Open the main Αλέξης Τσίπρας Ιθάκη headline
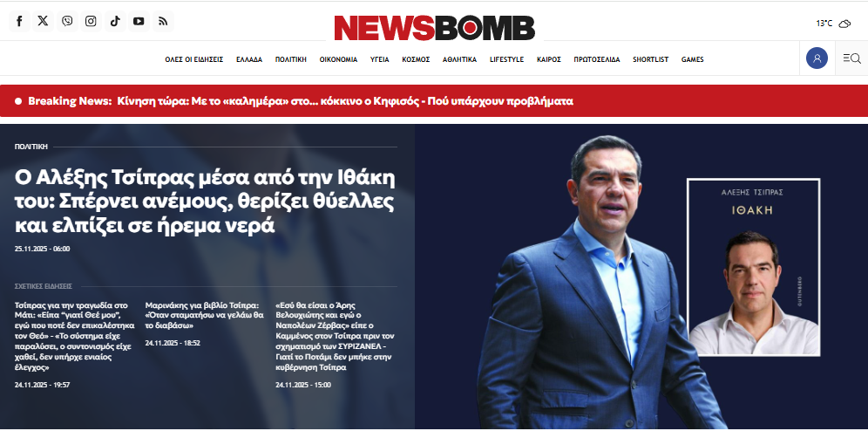This screenshot has height=431, width=868. pyautogui.click(x=205, y=202)
